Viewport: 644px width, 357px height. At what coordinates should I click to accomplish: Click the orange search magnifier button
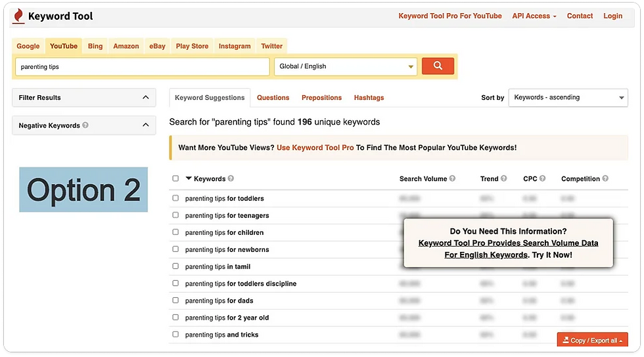coord(438,66)
